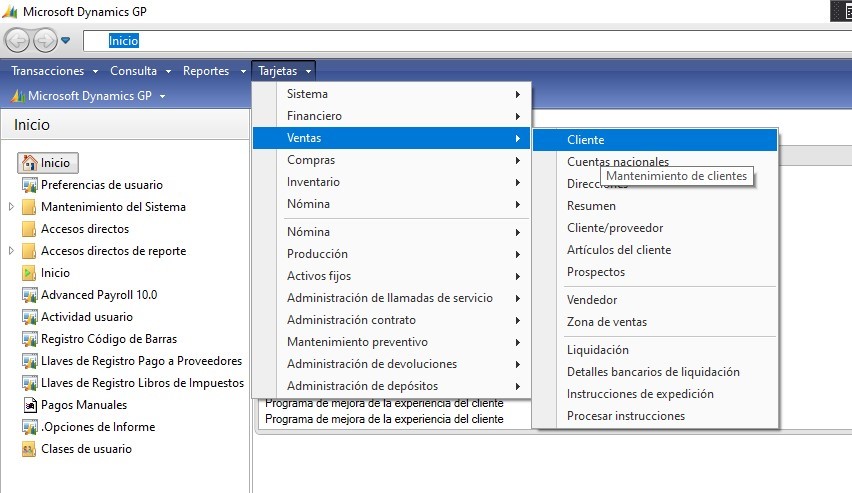This screenshot has height=493, width=852.
Task: Click the Llaves de Registro Pago a Proveedores icon
Action: tap(29, 361)
